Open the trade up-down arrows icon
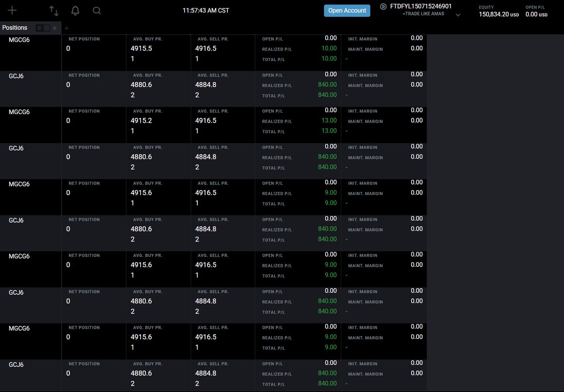564x392 pixels. click(x=54, y=11)
